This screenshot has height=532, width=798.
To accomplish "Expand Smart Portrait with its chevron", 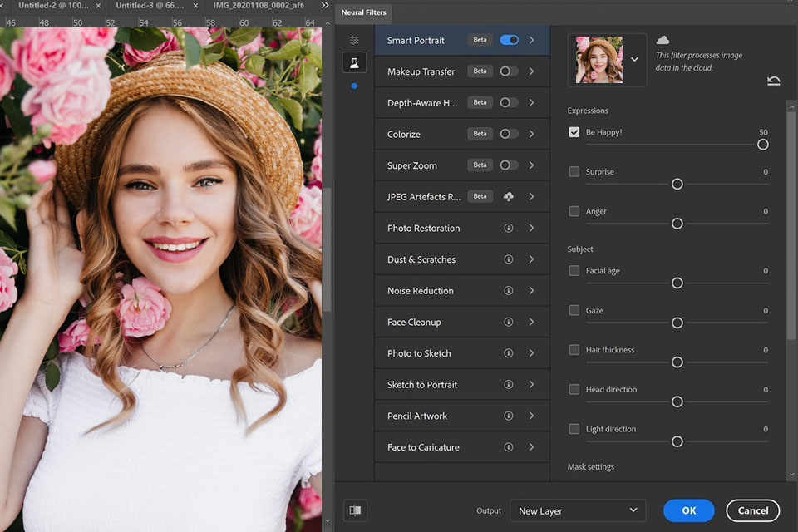I will coord(531,40).
